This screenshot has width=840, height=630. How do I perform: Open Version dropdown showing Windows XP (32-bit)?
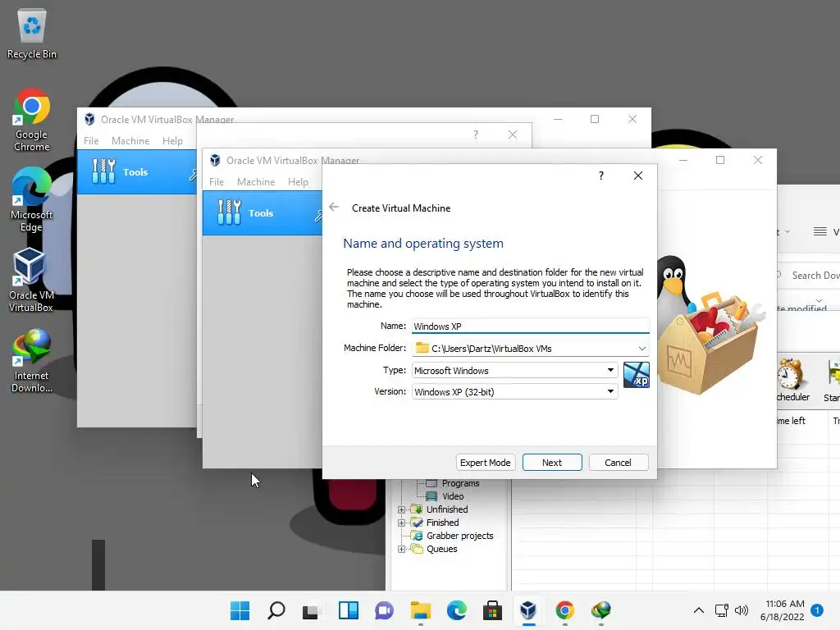tap(515, 391)
